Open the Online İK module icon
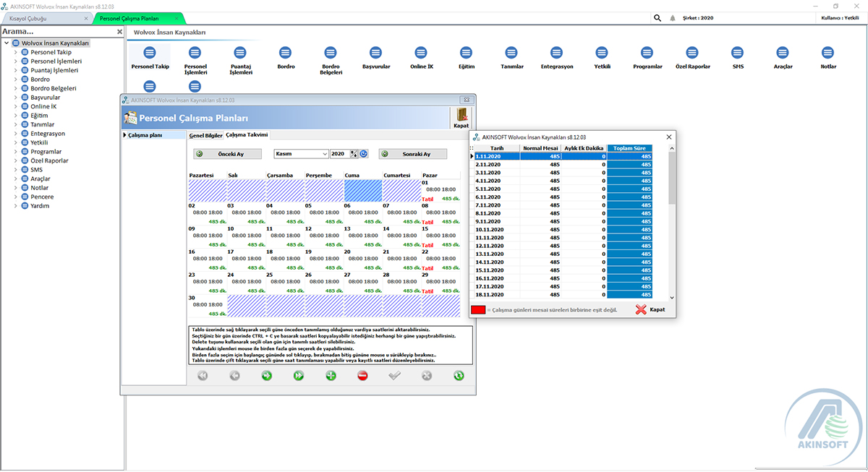 (x=422, y=53)
